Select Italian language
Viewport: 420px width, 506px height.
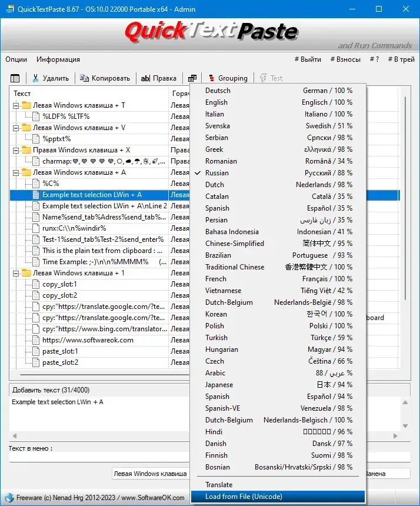[x=278, y=114]
